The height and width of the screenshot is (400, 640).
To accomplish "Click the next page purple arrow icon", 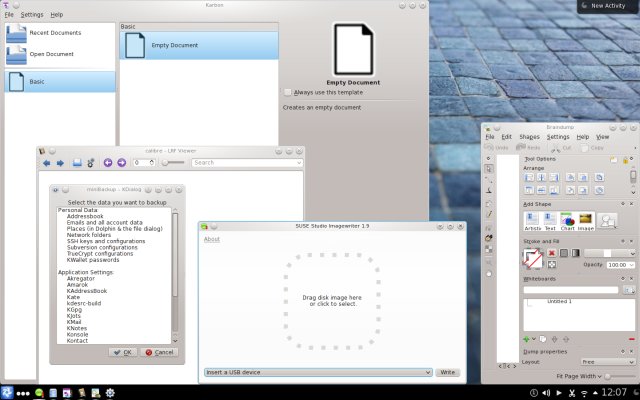I will click(122, 162).
